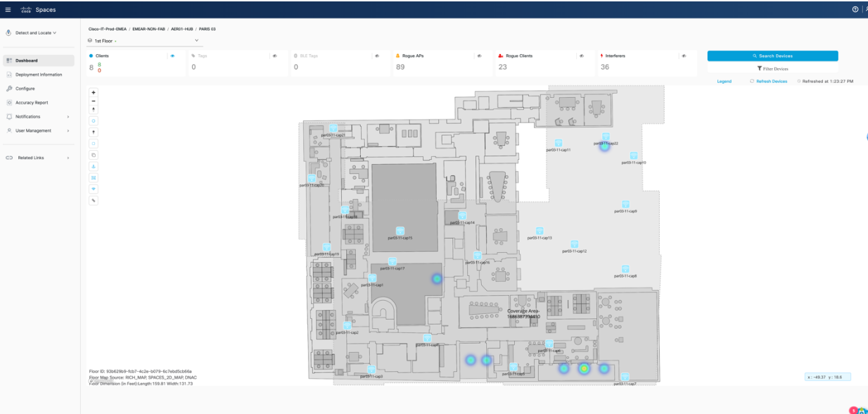Toggle Clients visibility eye icon

click(172, 56)
